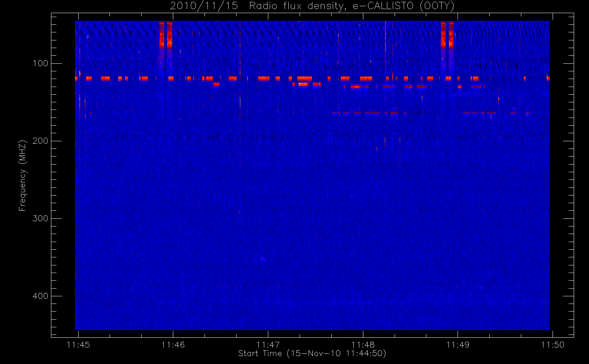
Task: Click the 200 frequency tick label
Action: click(40, 141)
